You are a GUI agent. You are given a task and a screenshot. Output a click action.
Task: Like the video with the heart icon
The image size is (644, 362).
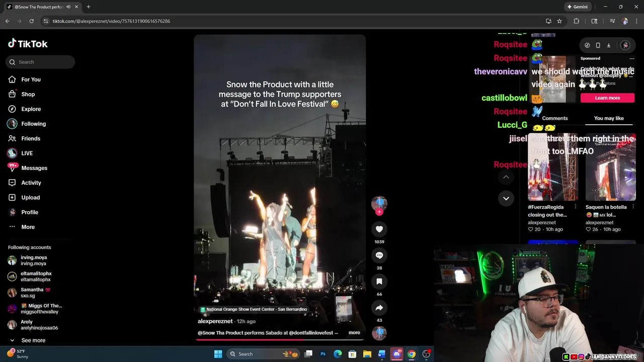[x=379, y=229]
